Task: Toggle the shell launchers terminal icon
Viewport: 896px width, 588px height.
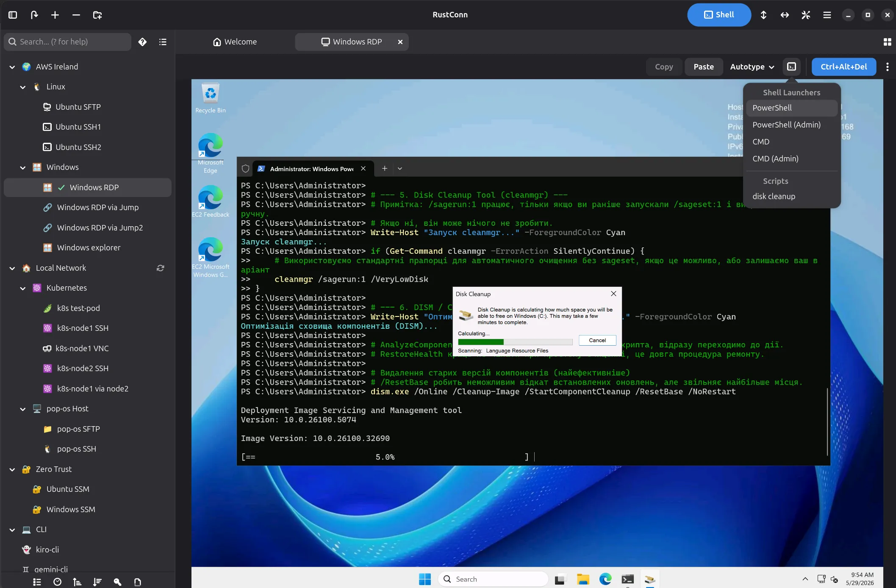Action: point(791,67)
